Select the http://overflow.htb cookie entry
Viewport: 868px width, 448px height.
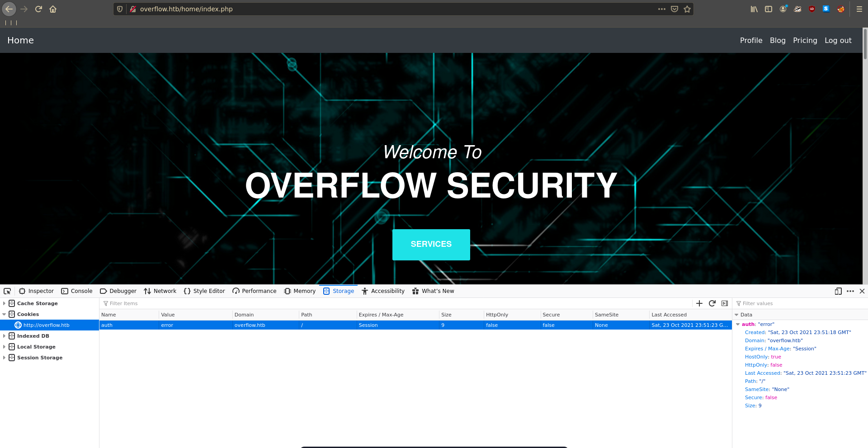point(46,325)
